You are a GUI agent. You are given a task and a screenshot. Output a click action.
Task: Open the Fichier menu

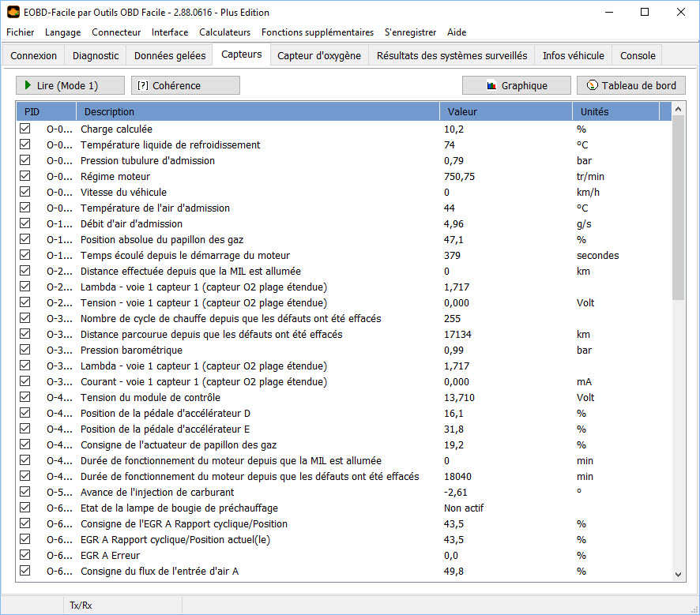tap(20, 32)
